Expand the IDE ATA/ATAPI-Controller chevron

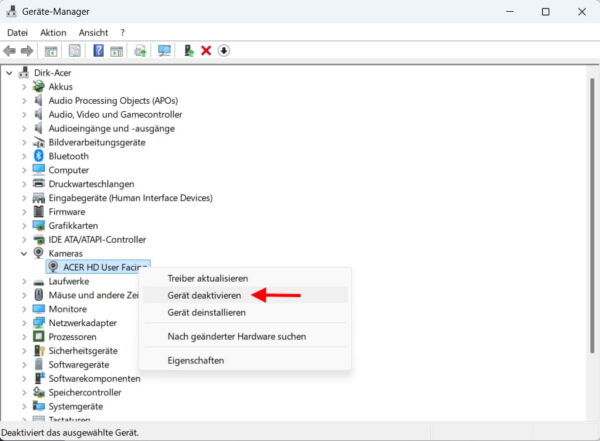pyautogui.click(x=24, y=240)
